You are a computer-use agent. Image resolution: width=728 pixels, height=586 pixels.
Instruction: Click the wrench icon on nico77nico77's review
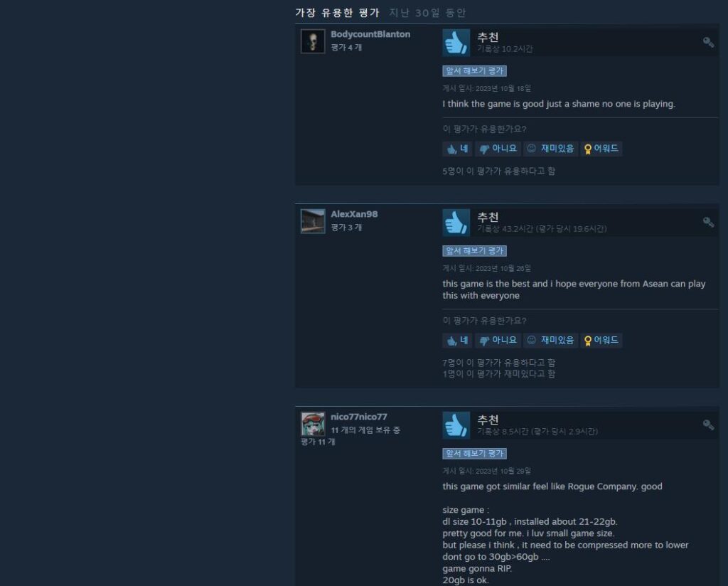click(708, 425)
